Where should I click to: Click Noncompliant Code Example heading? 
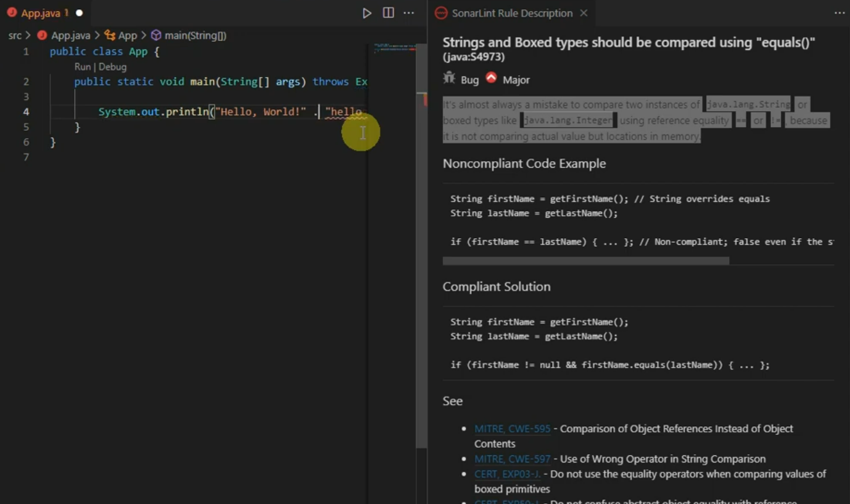(524, 163)
